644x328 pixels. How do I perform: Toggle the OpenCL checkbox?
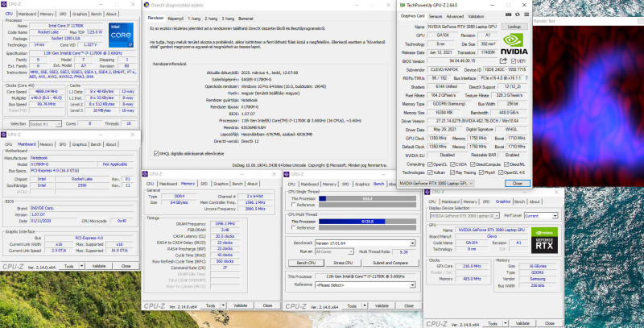[x=429, y=164]
